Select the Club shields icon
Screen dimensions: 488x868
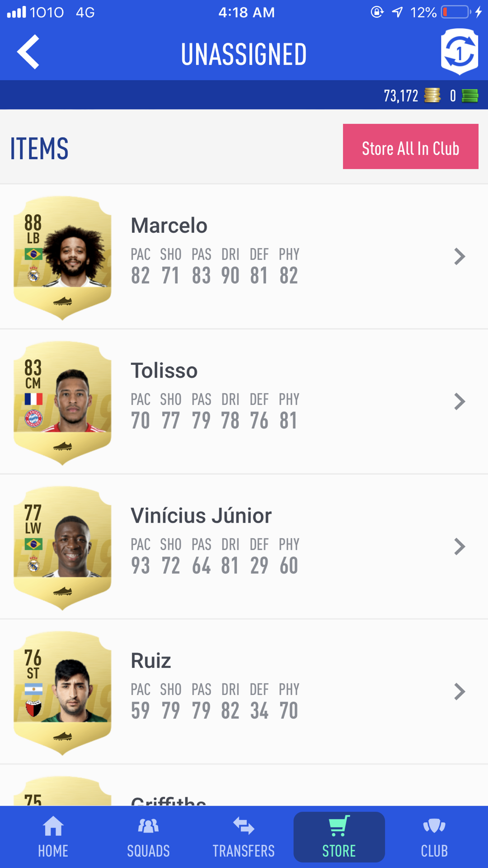point(434,826)
